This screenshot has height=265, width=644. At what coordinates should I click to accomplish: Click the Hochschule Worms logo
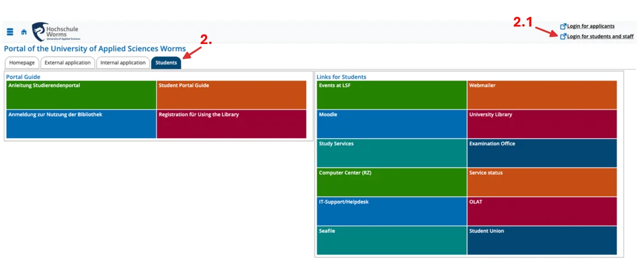(55, 32)
